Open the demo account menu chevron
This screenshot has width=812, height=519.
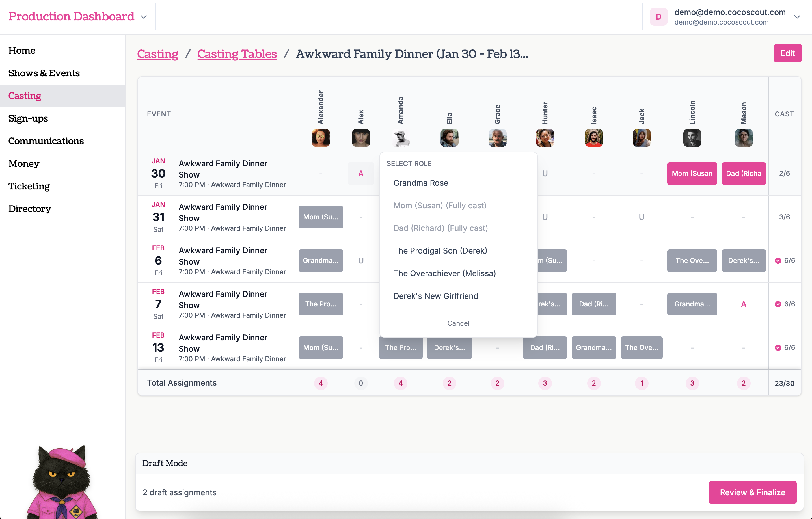tap(797, 17)
